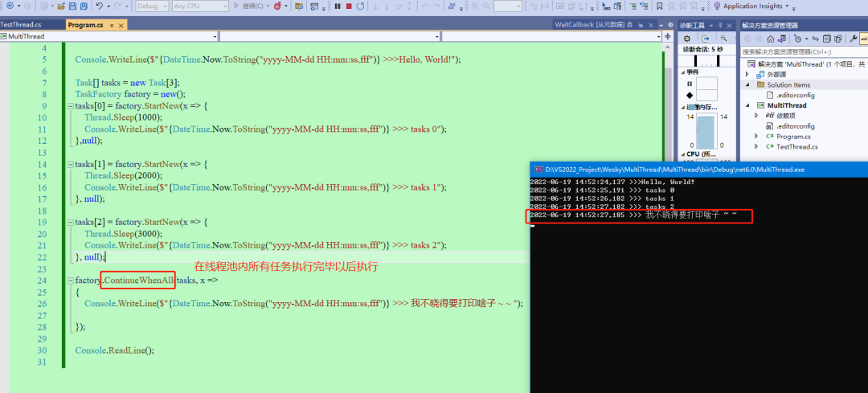The image size is (868, 393).
Task: Click Solution Explorer Show All Files icon
Action: click(x=838, y=39)
